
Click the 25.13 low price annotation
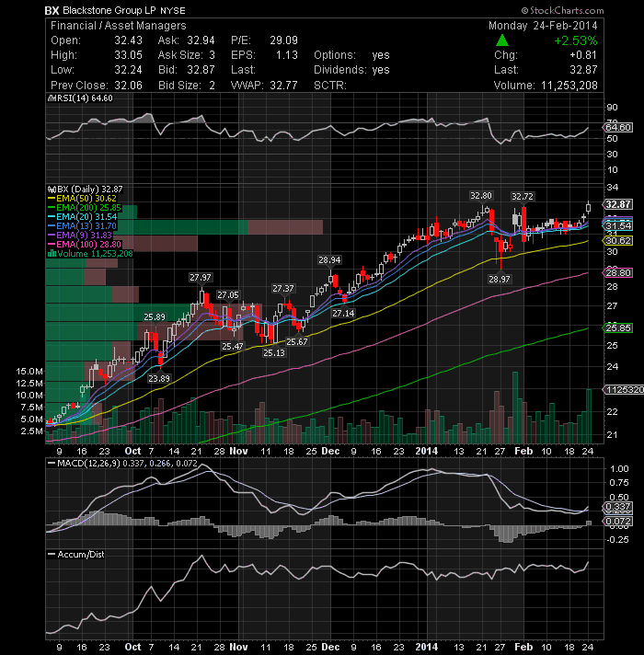tap(274, 353)
